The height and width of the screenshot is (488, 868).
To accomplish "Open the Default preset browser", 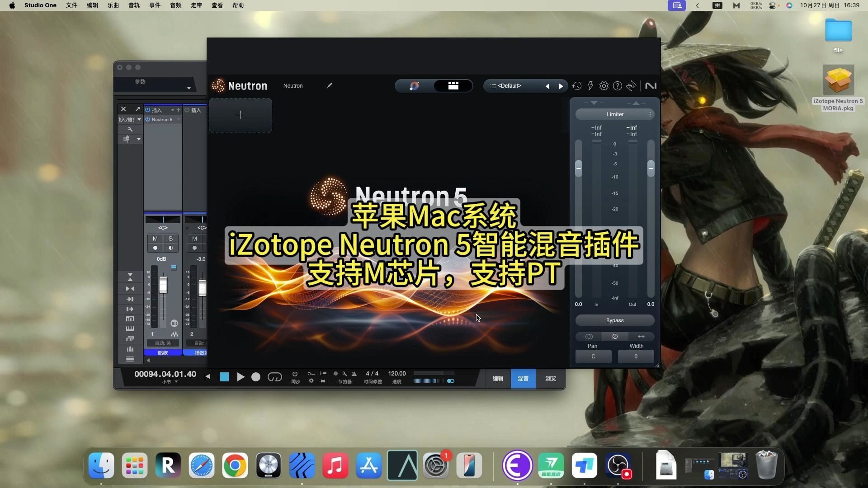I will 509,86.
